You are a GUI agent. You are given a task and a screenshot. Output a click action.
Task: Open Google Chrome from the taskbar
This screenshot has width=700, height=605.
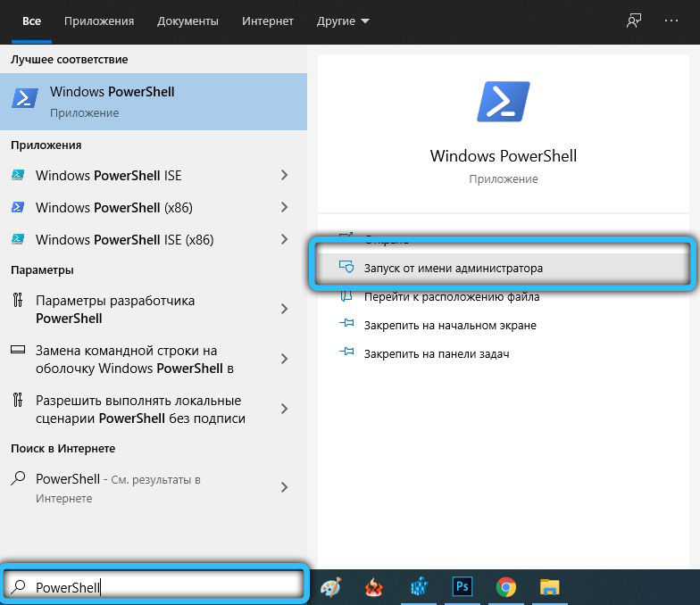click(506, 587)
